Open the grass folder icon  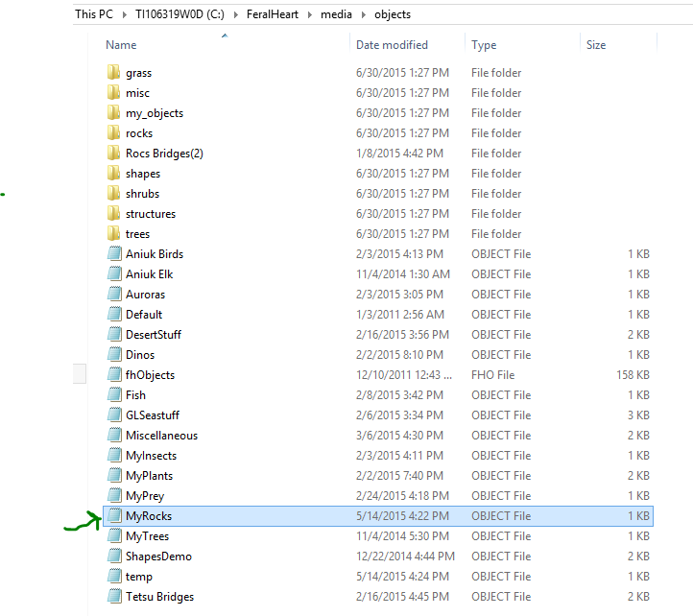113,73
